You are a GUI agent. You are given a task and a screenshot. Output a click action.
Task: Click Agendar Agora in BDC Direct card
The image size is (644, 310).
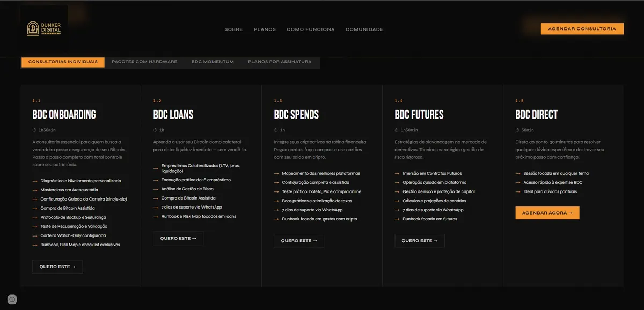[x=547, y=213]
